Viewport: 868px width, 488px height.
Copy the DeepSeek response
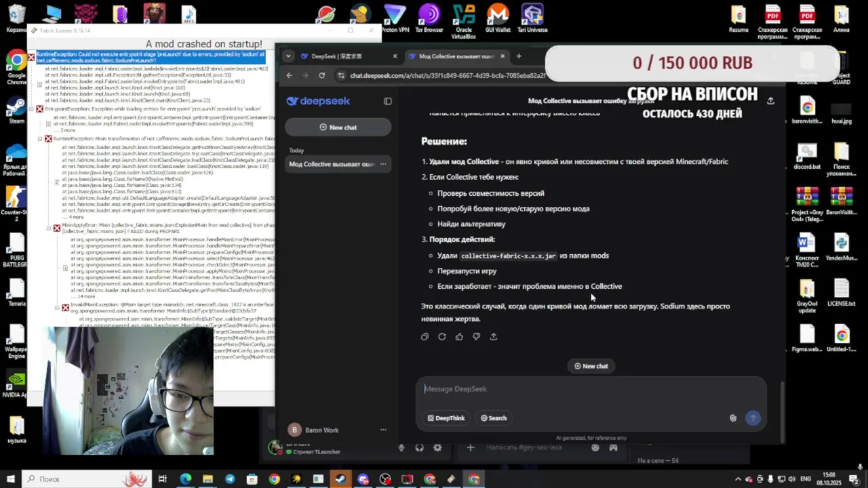425,337
